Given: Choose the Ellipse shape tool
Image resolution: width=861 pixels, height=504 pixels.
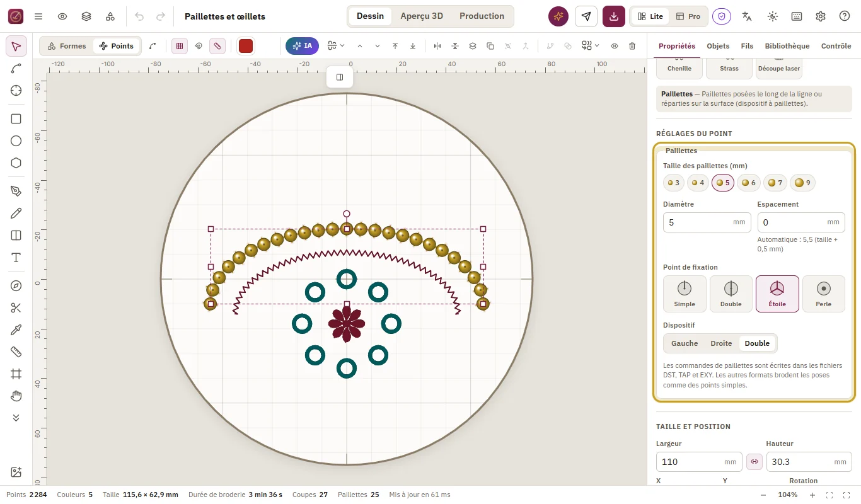Looking at the screenshot, I should (16, 141).
